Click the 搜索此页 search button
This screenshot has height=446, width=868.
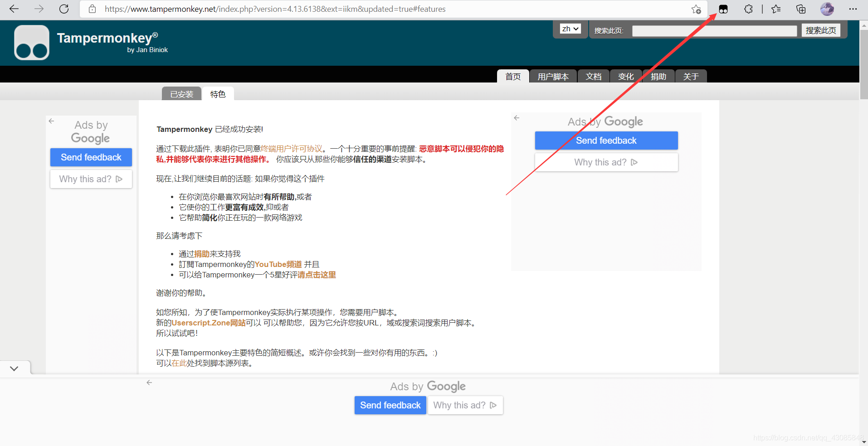pyautogui.click(x=821, y=30)
